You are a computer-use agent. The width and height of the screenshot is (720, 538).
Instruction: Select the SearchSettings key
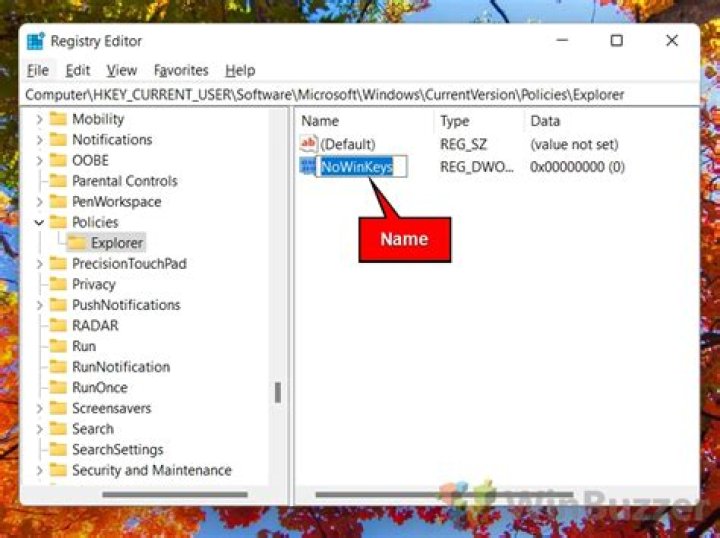[x=118, y=450]
